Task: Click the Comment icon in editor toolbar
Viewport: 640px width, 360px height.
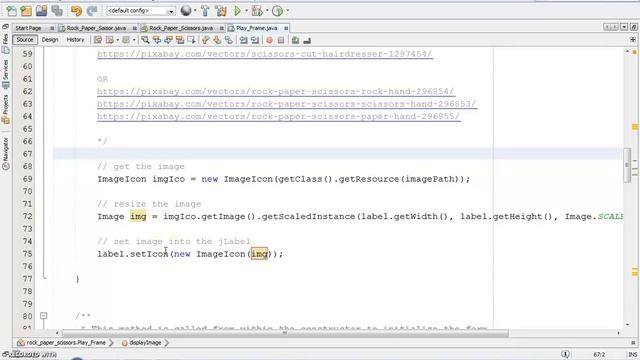Action: pos(295,40)
